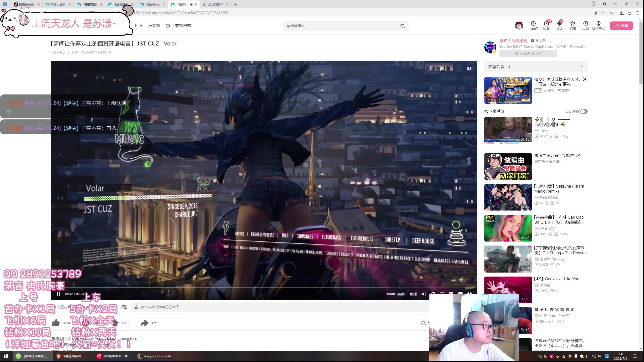The image size is (644, 362).
Task: Click 发消息 to message the uploader
Action: 538,41
